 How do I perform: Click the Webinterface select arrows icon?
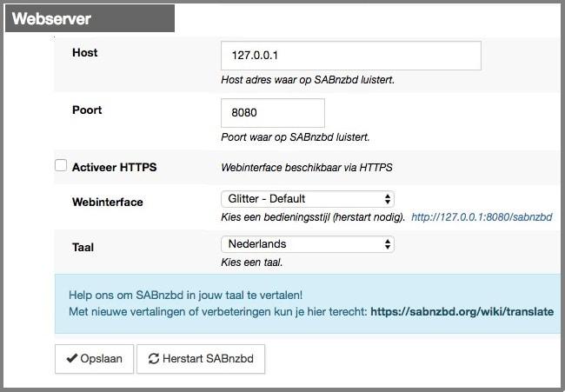(388, 199)
